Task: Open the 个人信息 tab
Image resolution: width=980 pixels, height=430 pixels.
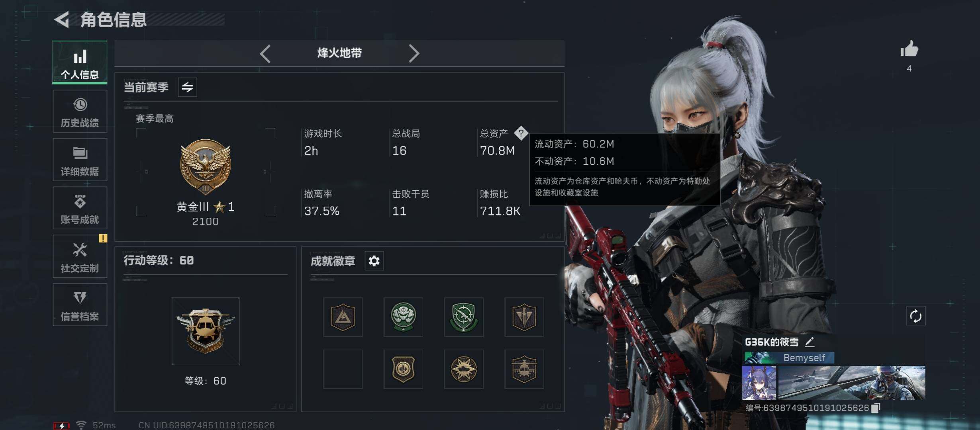Action: [x=80, y=63]
